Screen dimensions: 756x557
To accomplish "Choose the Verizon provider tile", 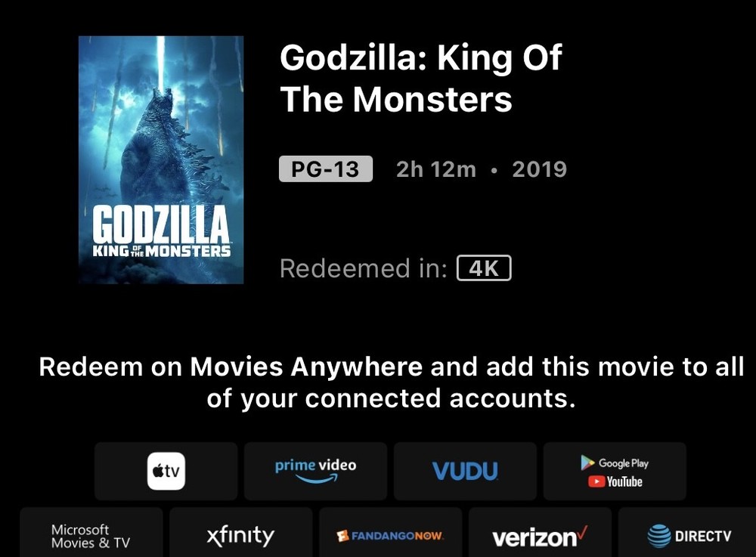I will click(539, 537).
